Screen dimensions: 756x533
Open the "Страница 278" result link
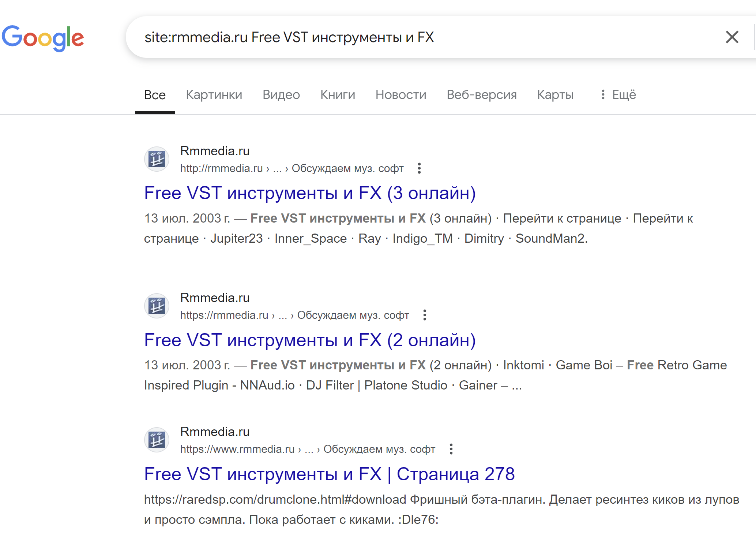(329, 474)
